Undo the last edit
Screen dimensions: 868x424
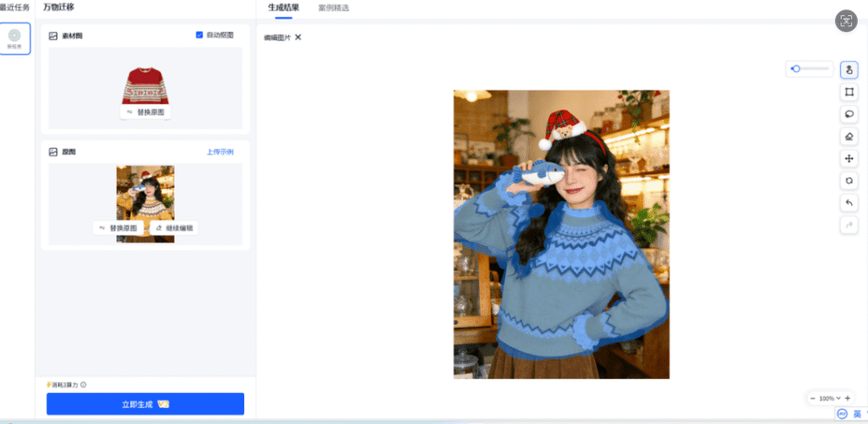click(849, 203)
